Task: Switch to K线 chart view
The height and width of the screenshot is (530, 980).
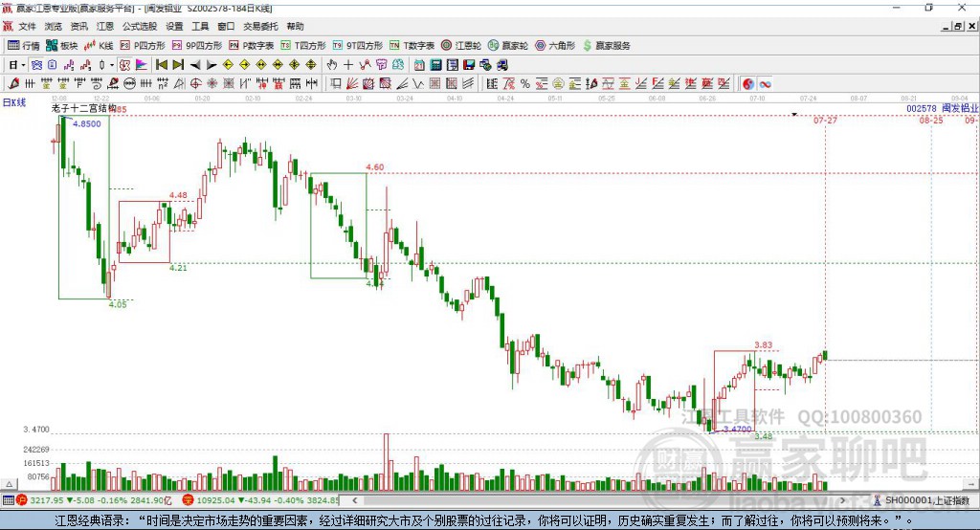Action: (99, 46)
